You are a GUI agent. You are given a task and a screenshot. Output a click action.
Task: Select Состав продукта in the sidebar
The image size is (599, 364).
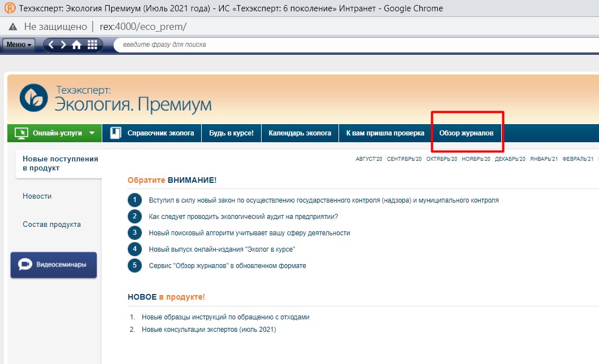[51, 225]
